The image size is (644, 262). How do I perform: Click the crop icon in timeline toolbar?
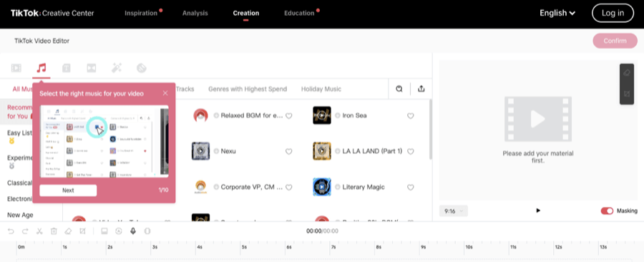(82, 231)
